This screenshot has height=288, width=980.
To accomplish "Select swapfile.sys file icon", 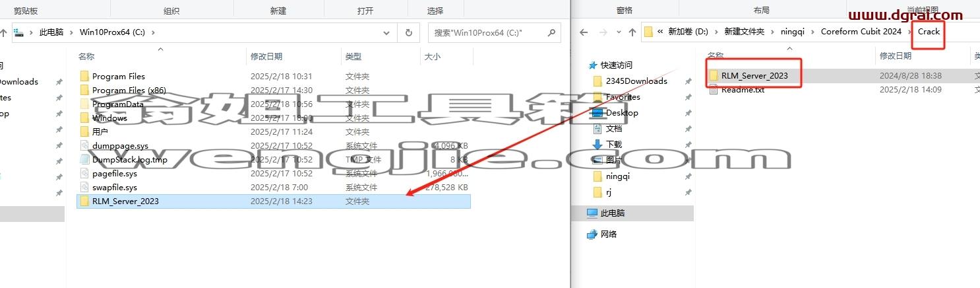I will [x=84, y=187].
